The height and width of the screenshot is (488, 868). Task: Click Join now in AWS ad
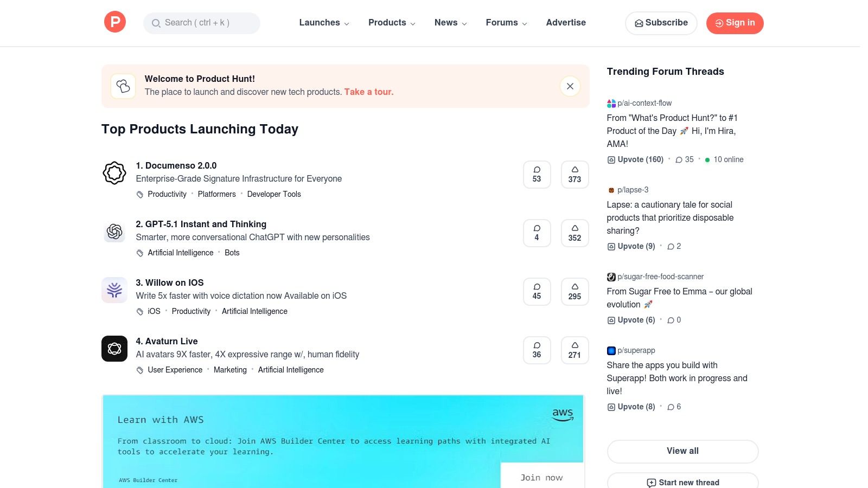pyautogui.click(x=541, y=477)
